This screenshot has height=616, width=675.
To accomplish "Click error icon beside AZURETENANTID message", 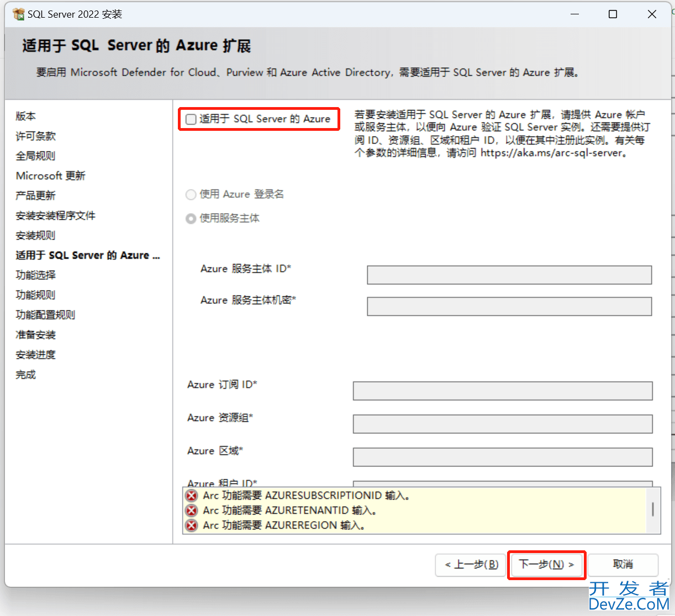I will (x=192, y=511).
